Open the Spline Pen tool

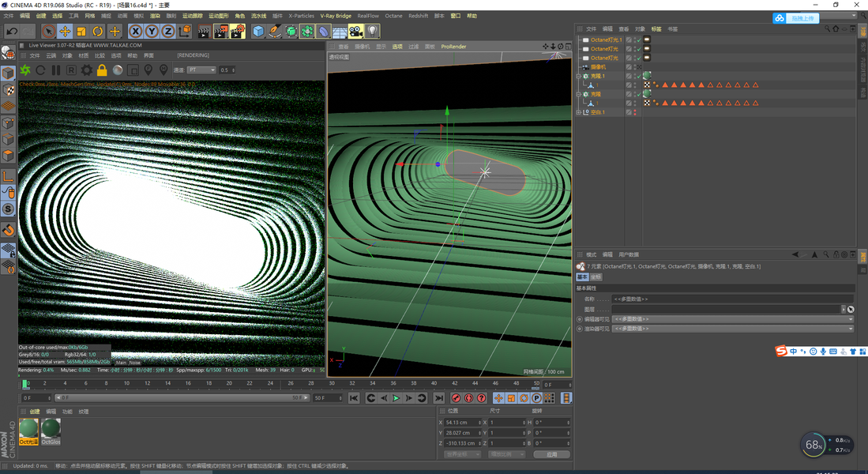coord(275,32)
